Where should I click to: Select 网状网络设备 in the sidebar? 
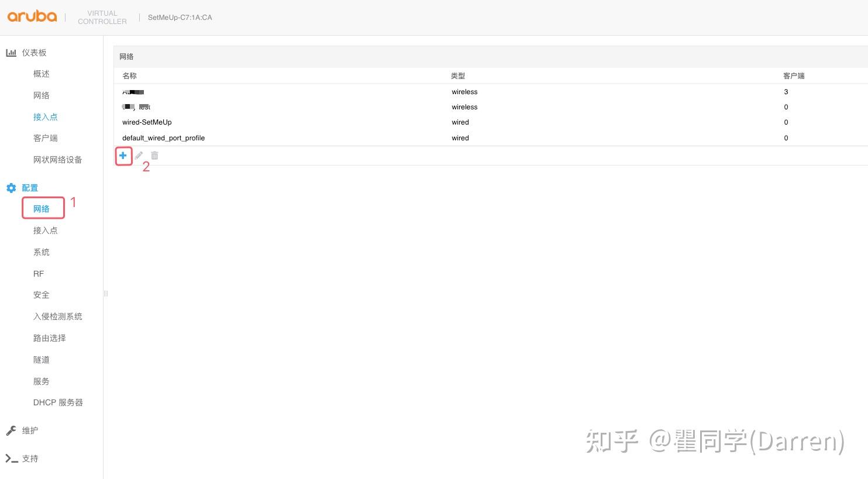57,159
